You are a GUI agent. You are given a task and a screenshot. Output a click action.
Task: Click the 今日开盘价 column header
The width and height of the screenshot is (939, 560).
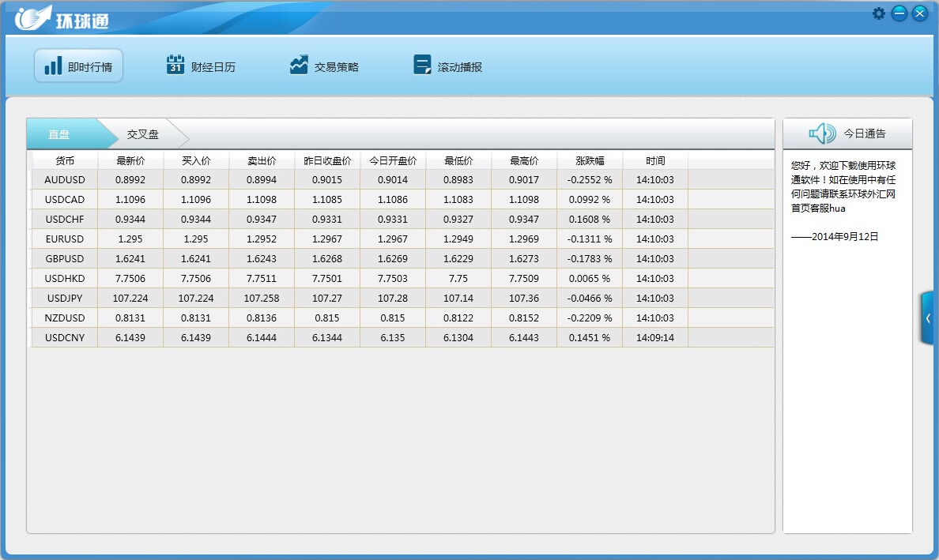click(x=393, y=160)
